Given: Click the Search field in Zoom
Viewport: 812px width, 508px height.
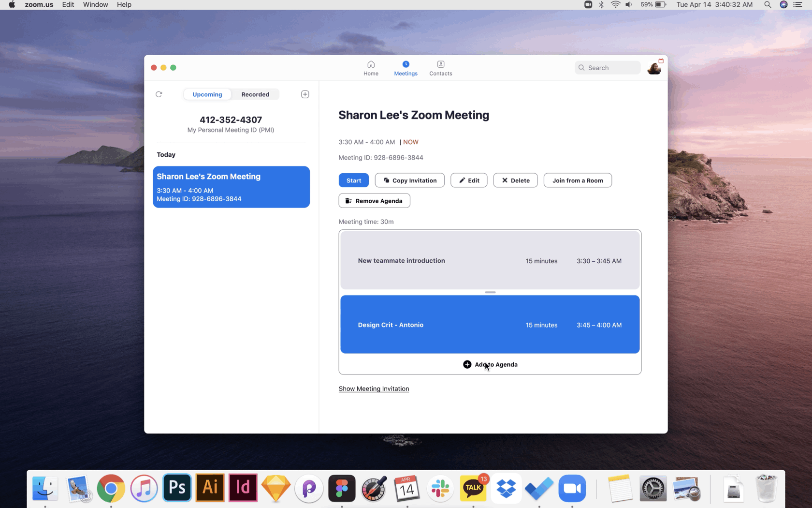Looking at the screenshot, I should (608, 68).
